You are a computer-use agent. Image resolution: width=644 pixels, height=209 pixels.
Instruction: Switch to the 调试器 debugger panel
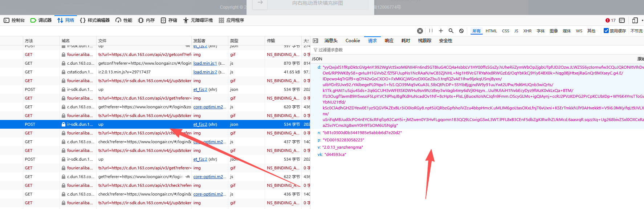41,20
